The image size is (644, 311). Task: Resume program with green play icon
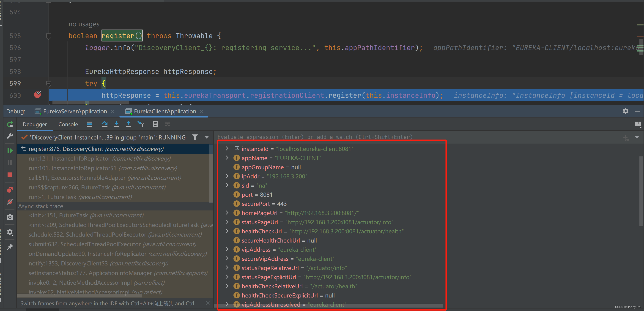[10, 151]
